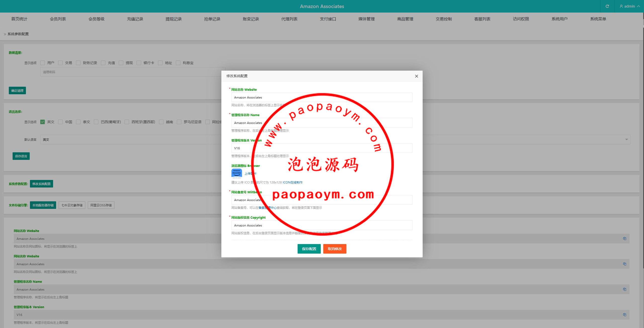Open the 代理列表 menu
The height and width of the screenshot is (328, 644).
tap(289, 19)
